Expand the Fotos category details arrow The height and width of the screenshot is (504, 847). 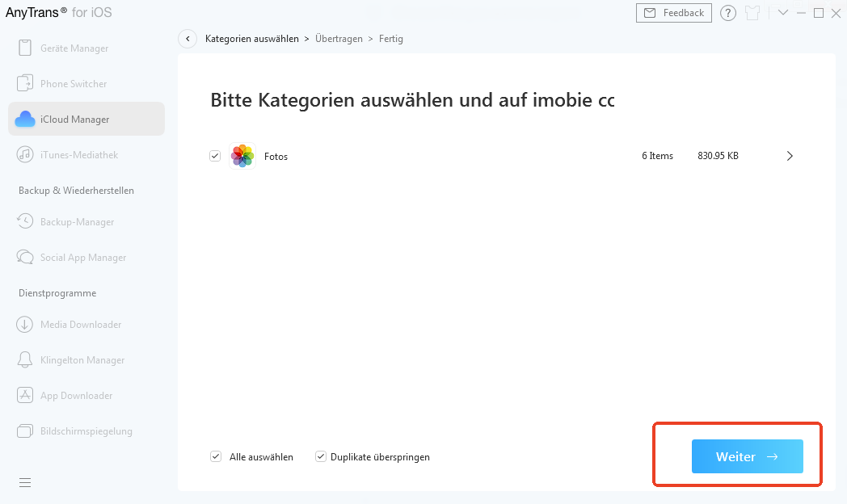click(790, 155)
